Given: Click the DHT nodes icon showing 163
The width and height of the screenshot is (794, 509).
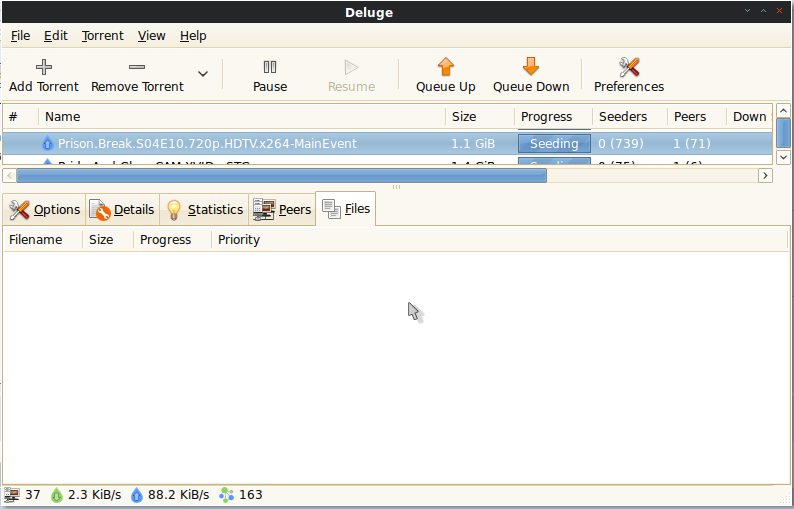Looking at the screenshot, I should coord(226,495).
